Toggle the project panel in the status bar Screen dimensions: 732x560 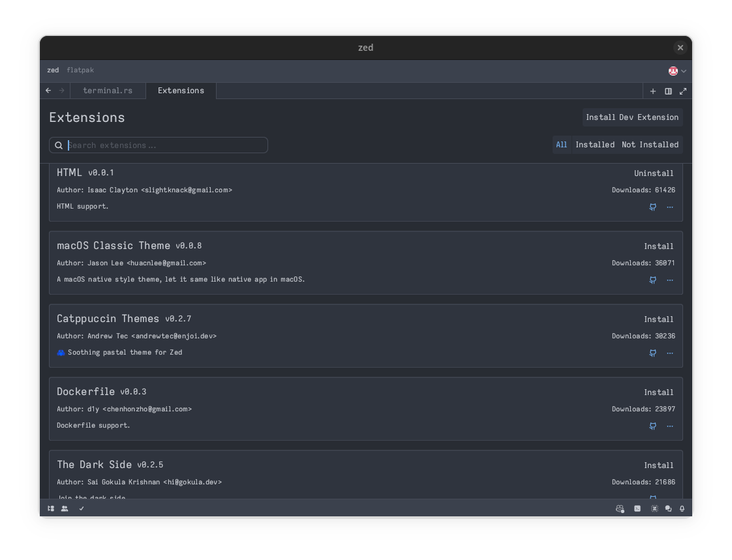click(50, 508)
